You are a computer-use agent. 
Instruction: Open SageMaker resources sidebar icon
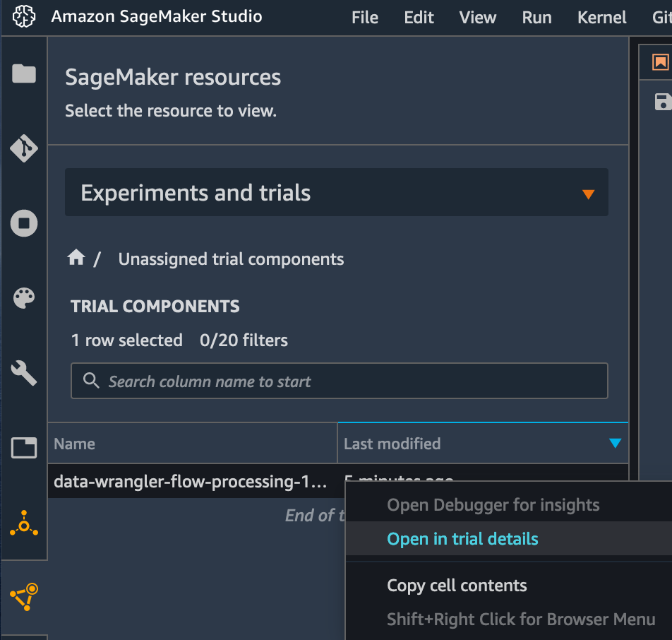pyautogui.click(x=24, y=597)
